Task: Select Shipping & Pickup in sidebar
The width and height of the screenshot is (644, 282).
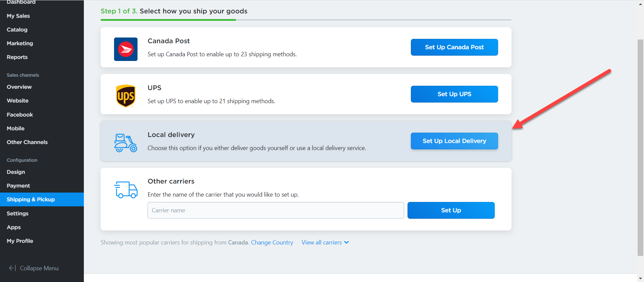Action: coord(31,199)
